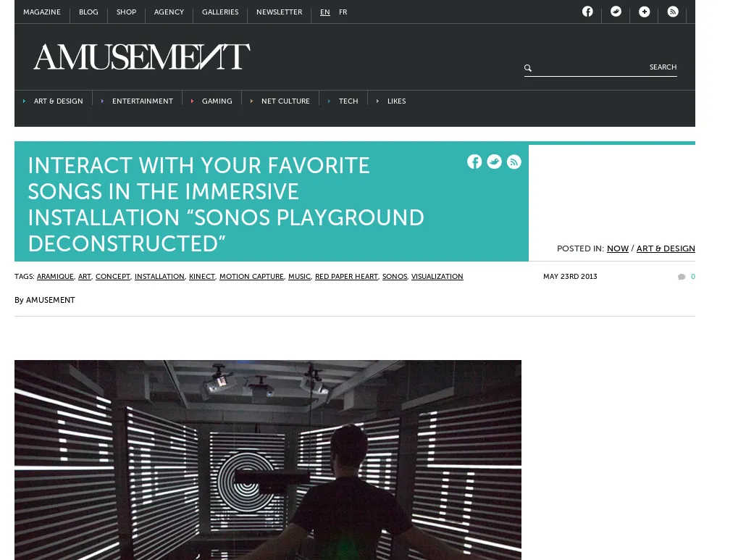Click the comment count 0
The height and width of the screenshot is (560, 746).
(692, 277)
